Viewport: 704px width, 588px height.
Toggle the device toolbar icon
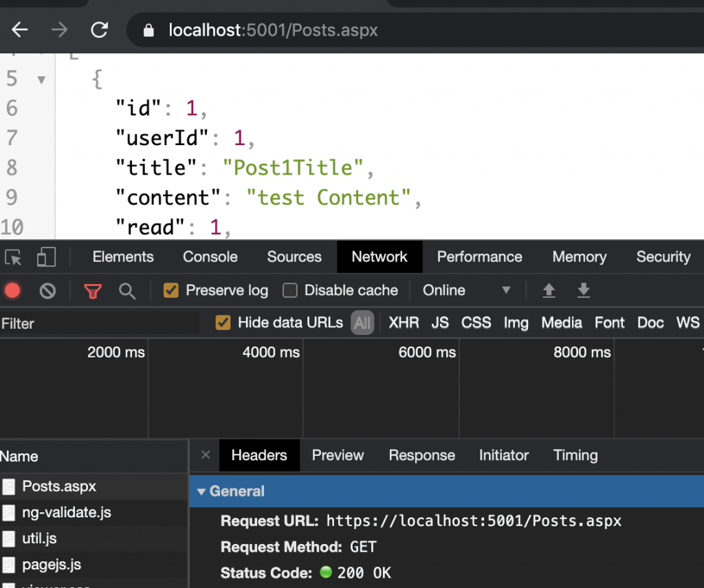[x=46, y=257]
